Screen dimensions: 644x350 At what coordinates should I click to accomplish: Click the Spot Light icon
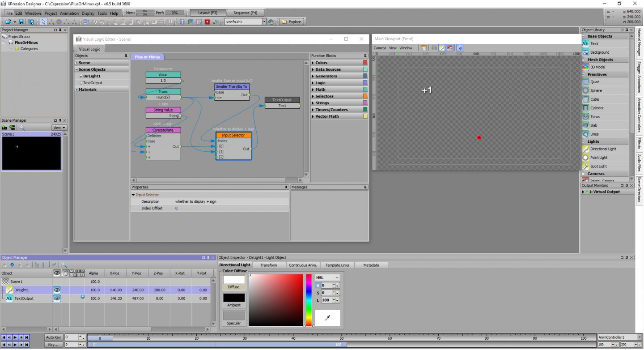point(585,166)
